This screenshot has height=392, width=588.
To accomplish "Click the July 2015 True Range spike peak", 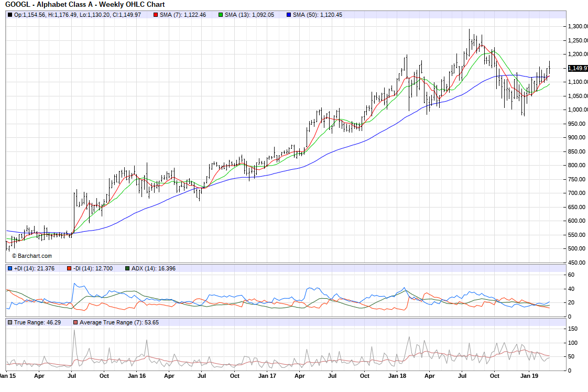I will (x=74, y=331).
